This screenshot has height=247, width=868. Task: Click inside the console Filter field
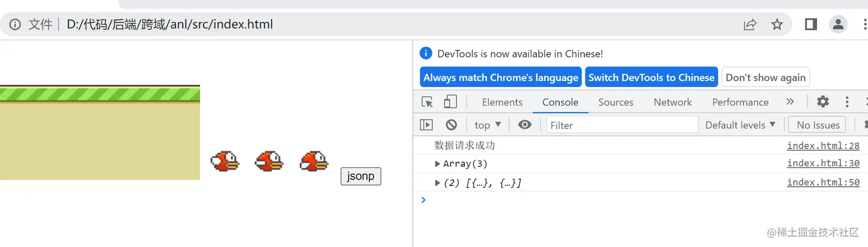622,125
